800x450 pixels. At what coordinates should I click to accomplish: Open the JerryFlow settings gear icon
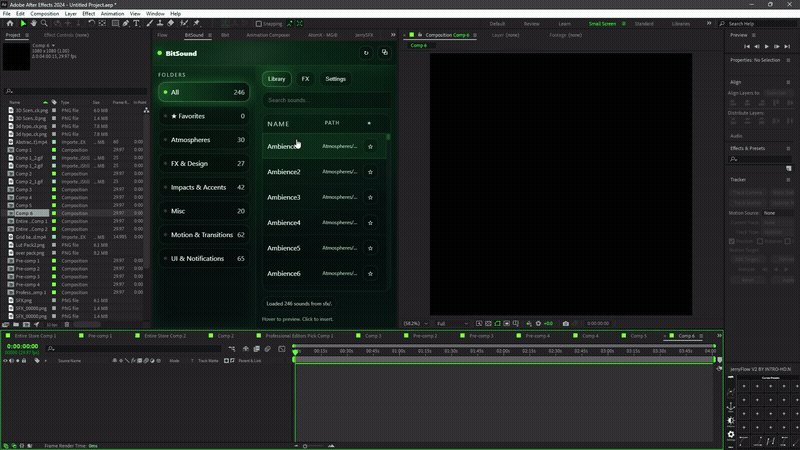(x=731, y=435)
